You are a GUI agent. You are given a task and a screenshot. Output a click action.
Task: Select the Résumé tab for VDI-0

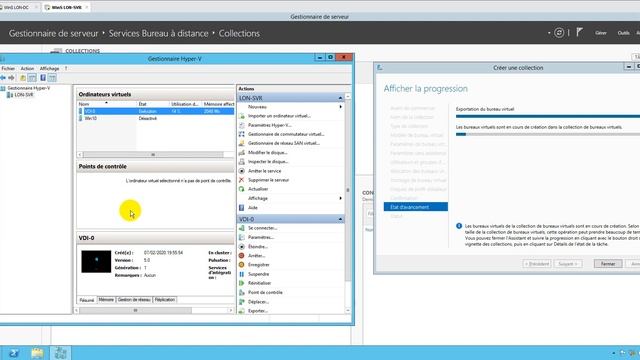(x=87, y=300)
